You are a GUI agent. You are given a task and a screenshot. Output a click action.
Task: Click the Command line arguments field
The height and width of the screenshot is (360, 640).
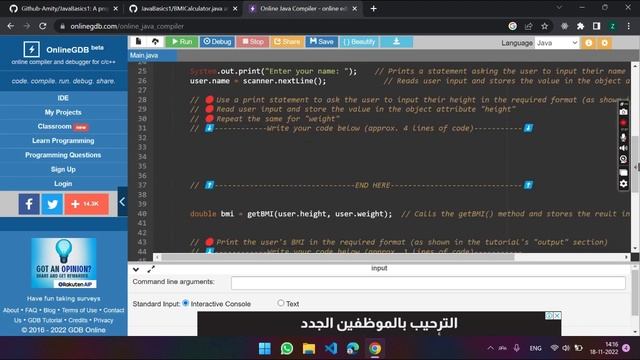tap(428, 283)
